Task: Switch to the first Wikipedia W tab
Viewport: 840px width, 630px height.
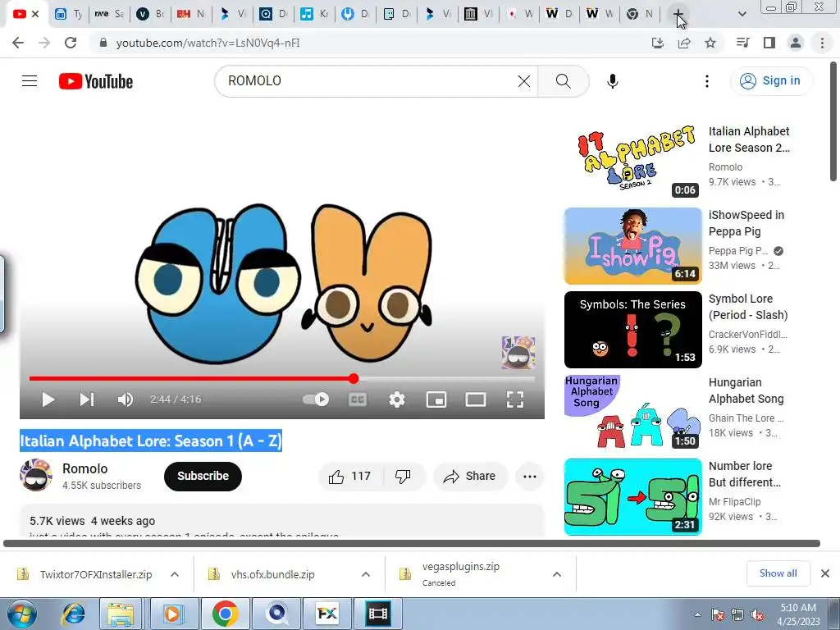Action: pyautogui.click(x=559, y=14)
